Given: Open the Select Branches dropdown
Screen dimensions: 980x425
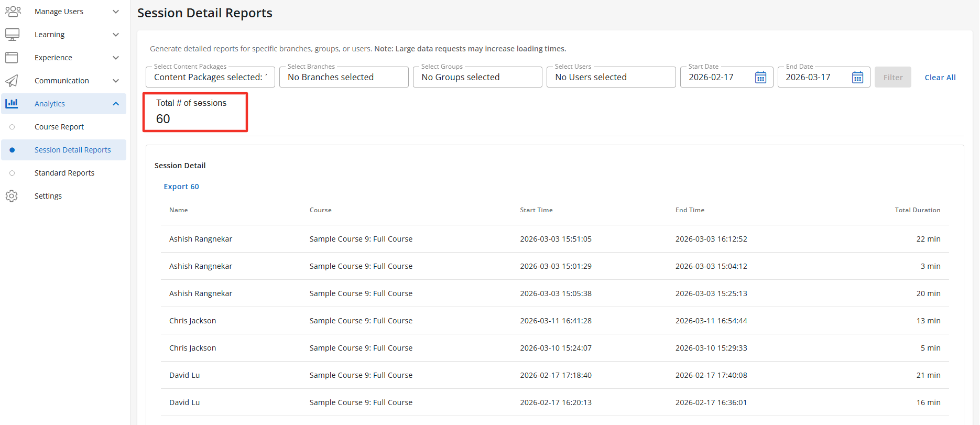Looking at the screenshot, I should coord(343,77).
